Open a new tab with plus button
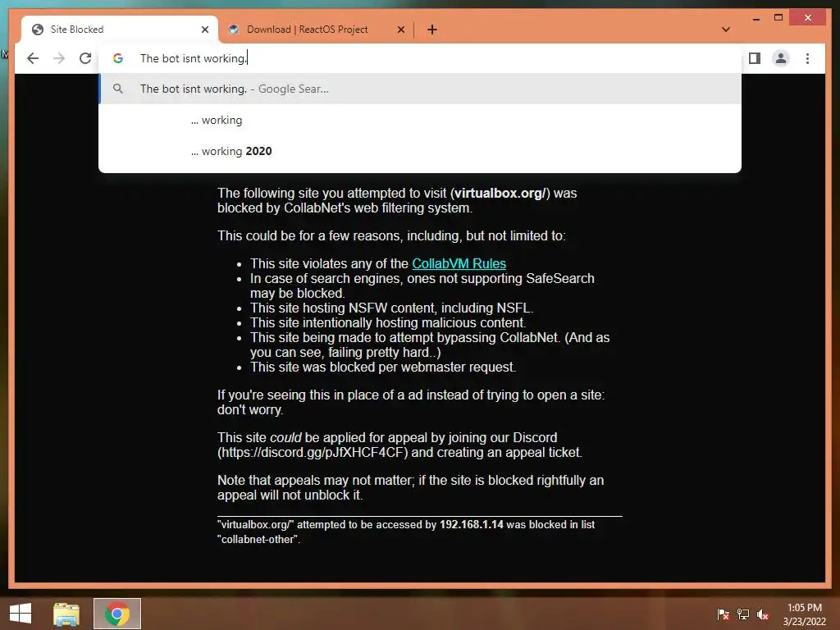Viewport: 840px width, 630px height. click(432, 30)
